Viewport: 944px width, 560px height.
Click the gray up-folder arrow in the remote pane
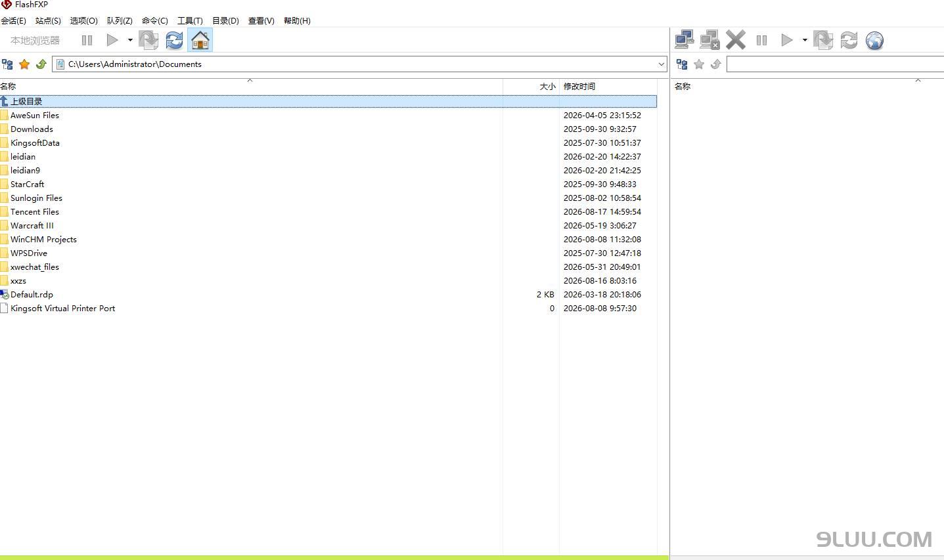click(x=716, y=64)
